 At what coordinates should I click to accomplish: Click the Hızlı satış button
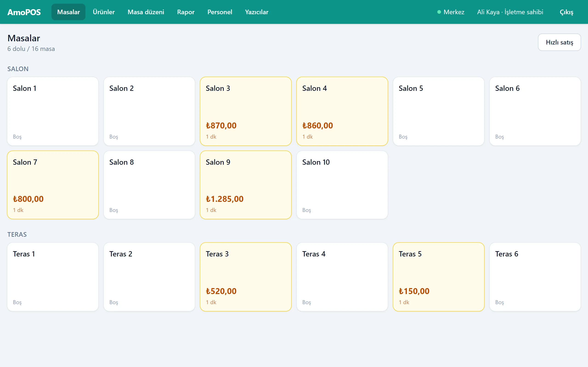click(559, 42)
